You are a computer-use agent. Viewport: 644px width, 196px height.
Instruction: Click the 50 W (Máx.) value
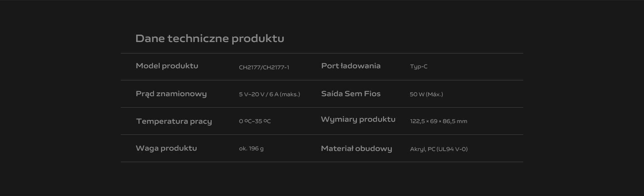(426, 94)
